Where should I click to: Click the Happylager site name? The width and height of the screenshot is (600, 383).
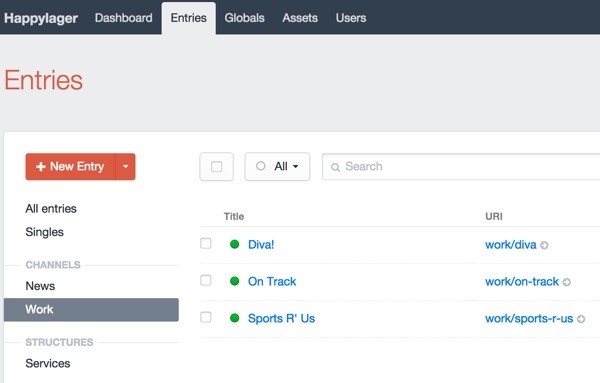click(41, 18)
